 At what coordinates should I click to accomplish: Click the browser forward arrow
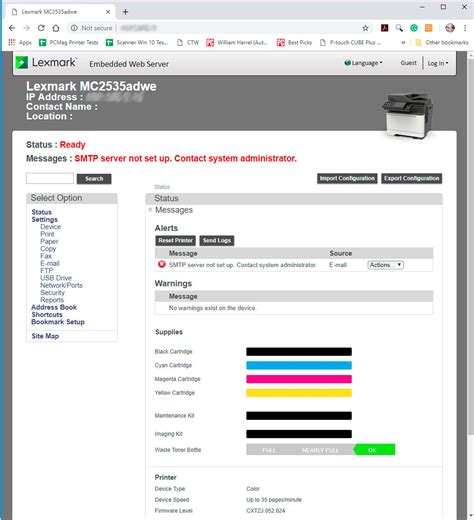coord(27,28)
